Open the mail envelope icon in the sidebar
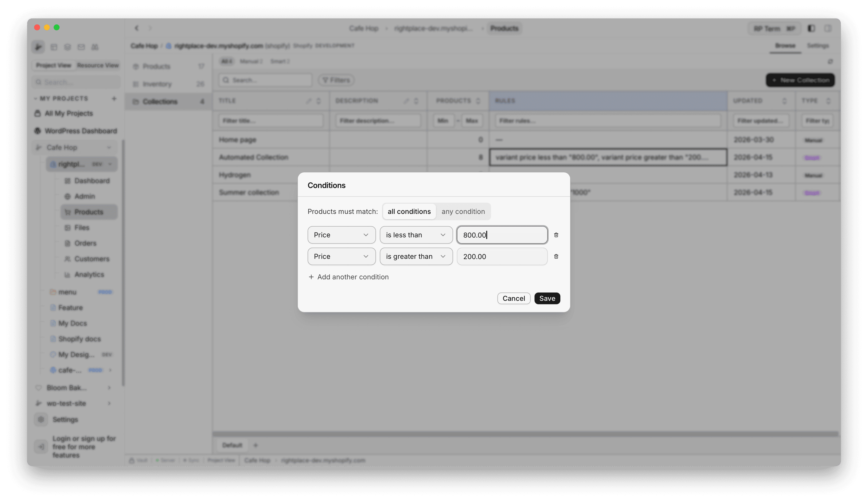868x502 pixels. click(81, 47)
